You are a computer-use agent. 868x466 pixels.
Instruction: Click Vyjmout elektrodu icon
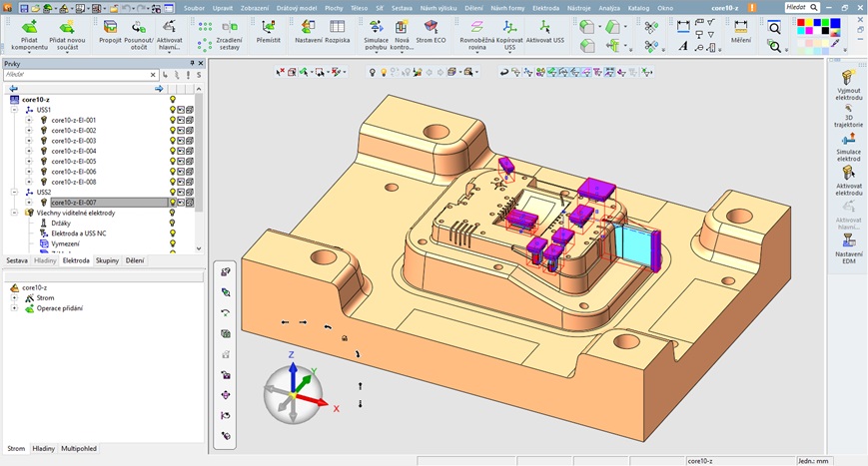pyautogui.click(x=848, y=84)
